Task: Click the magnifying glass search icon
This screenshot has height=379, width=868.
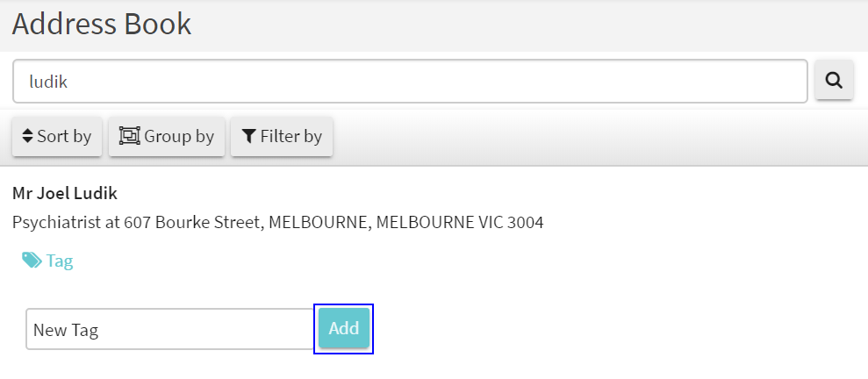Action: click(x=834, y=81)
